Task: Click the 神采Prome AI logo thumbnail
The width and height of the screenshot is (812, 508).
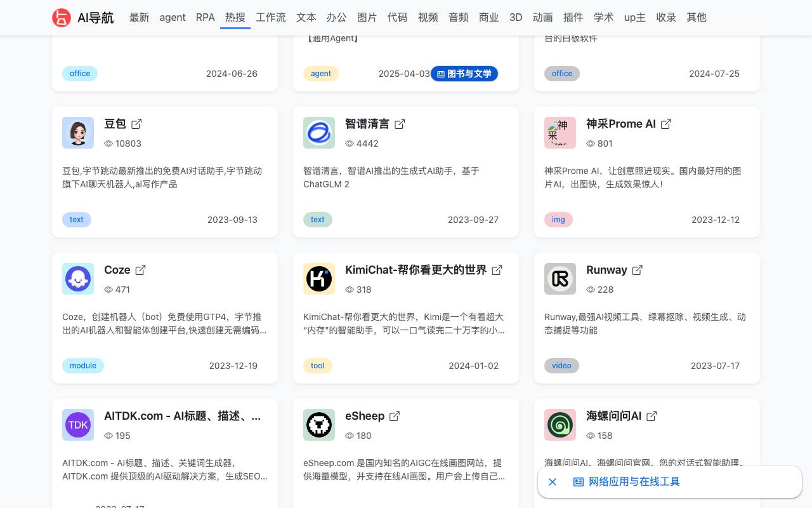Action: (x=560, y=133)
